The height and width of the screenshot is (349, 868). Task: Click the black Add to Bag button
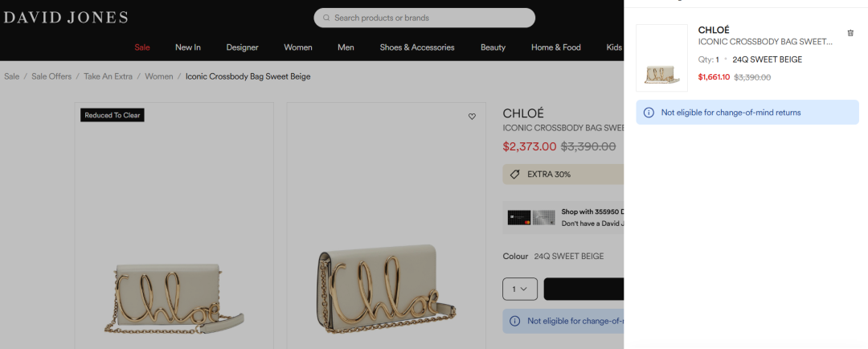(x=583, y=289)
